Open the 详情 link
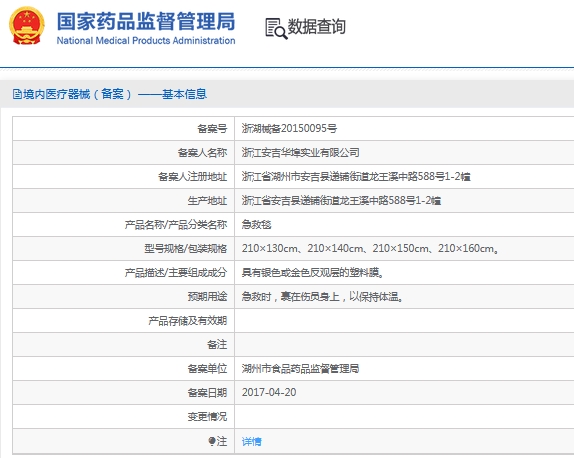Viewport: 574px width, 458px height. coord(251,441)
